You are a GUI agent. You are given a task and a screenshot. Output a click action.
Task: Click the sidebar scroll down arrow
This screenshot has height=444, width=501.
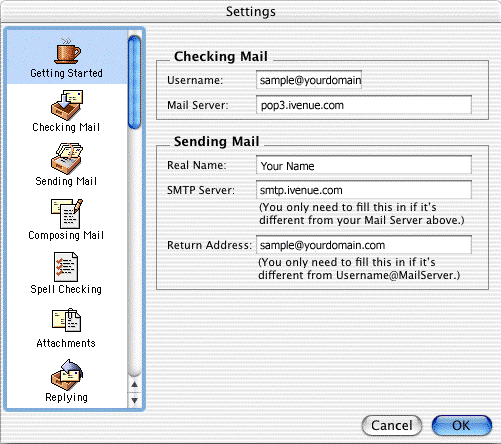[134, 400]
